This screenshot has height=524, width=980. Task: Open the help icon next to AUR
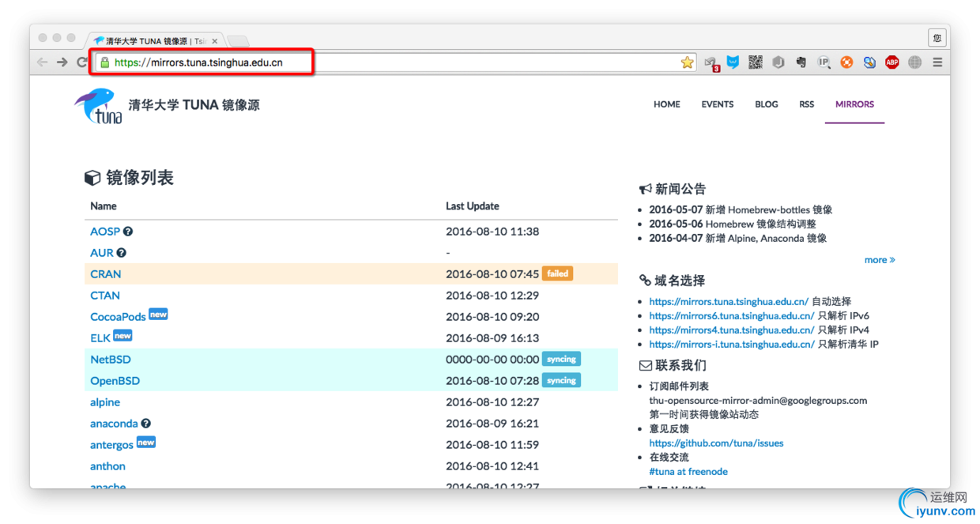point(122,253)
